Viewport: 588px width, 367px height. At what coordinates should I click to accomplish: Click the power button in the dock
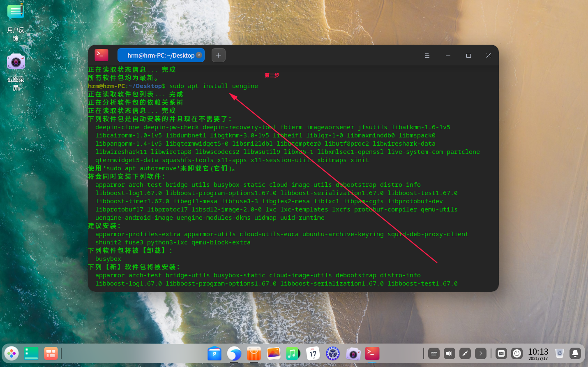pos(517,353)
